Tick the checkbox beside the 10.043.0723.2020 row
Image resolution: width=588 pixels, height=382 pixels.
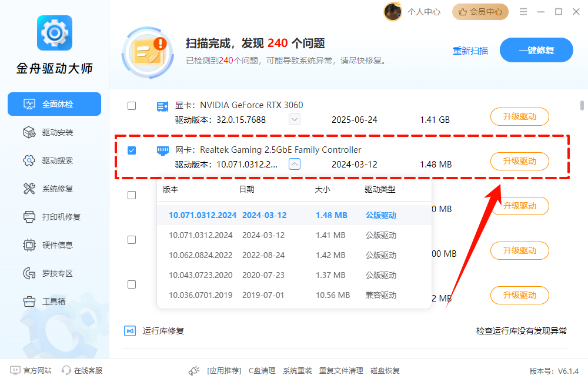point(132,284)
